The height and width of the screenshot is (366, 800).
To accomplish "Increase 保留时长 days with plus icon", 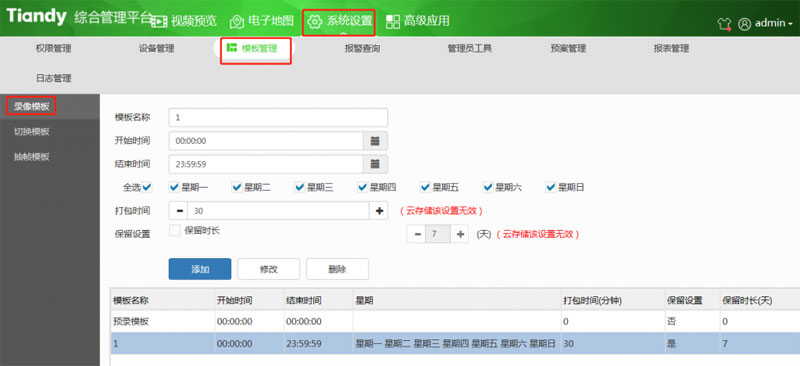I will tap(460, 234).
